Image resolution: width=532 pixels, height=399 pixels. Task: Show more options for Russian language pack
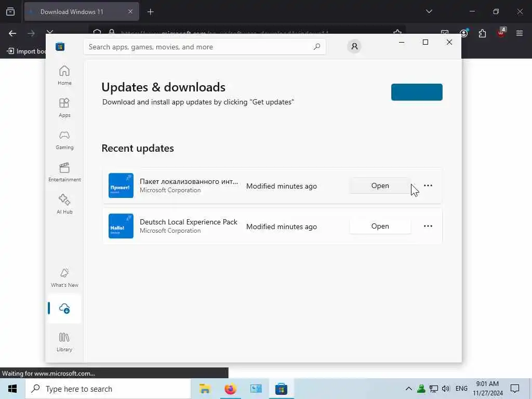[428, 185]
